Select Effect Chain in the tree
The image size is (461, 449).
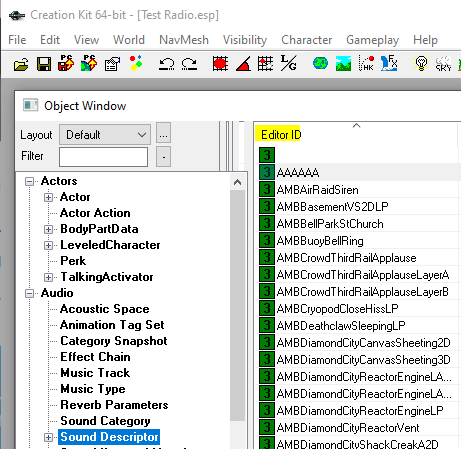(x=95, y=357)
